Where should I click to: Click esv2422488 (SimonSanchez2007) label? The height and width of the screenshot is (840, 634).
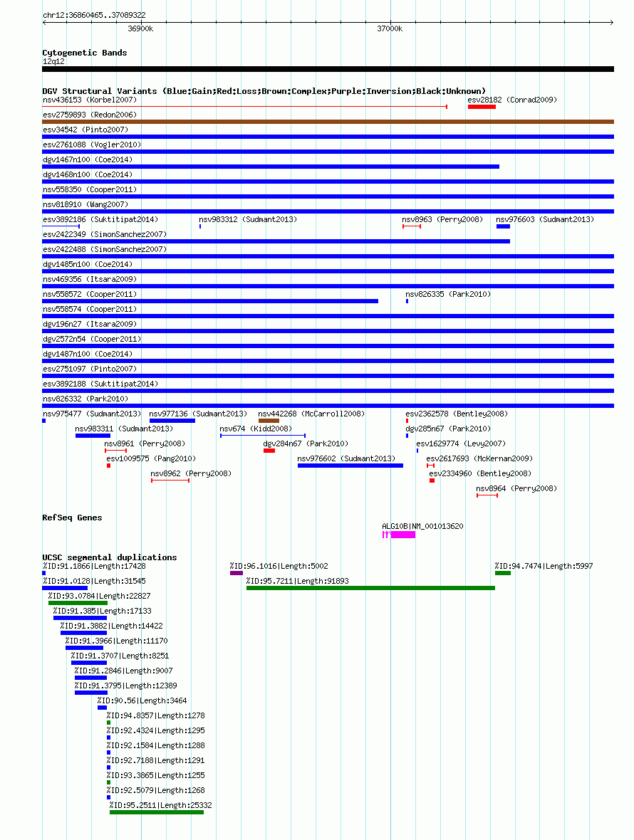coord(105,250)
